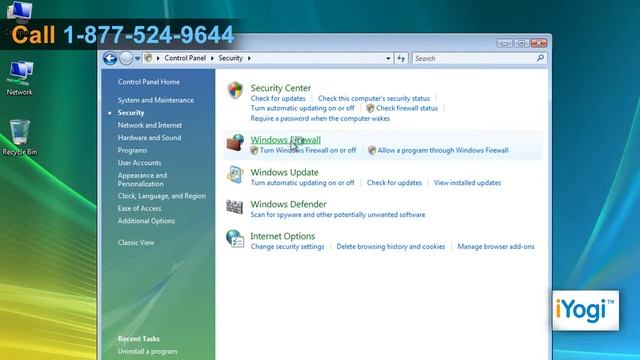Select Network and Internet category
This screenshot has width=640, height=360.
tap(150, 125)
